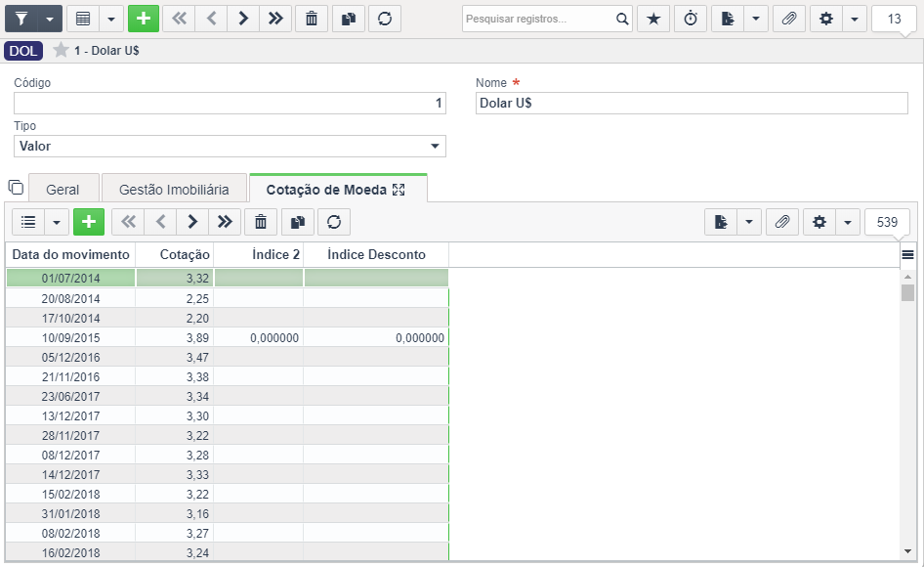Viewport: 924px width, 567px height.
Task: Click the Índice 2 column header
Action: pyautogui.click(x=259, y=255)
